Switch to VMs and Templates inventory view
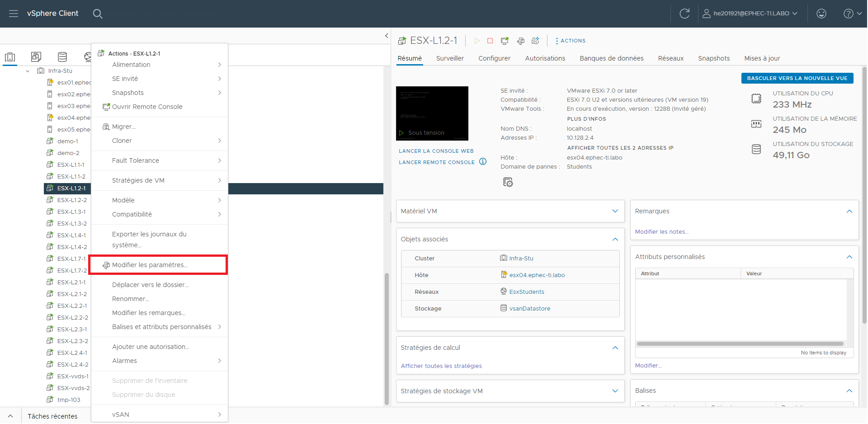 pyautogui.click(x=36, y=57)
